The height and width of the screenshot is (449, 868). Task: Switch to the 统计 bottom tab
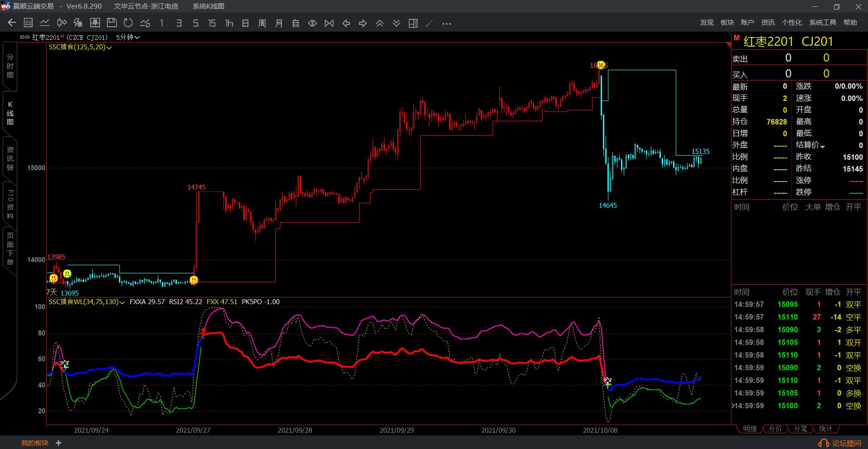[825, 429]
